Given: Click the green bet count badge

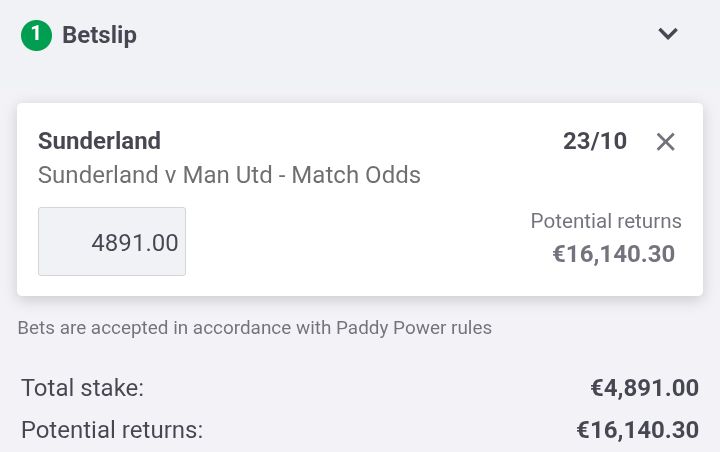Looking at the screenshot, I should pyautogui.click(x=36, y=35).
